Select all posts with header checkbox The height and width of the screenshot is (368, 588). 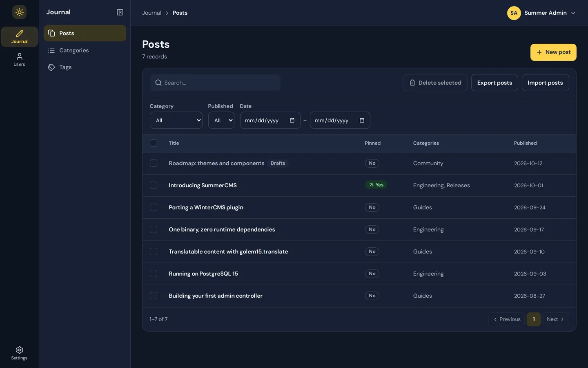154,143
